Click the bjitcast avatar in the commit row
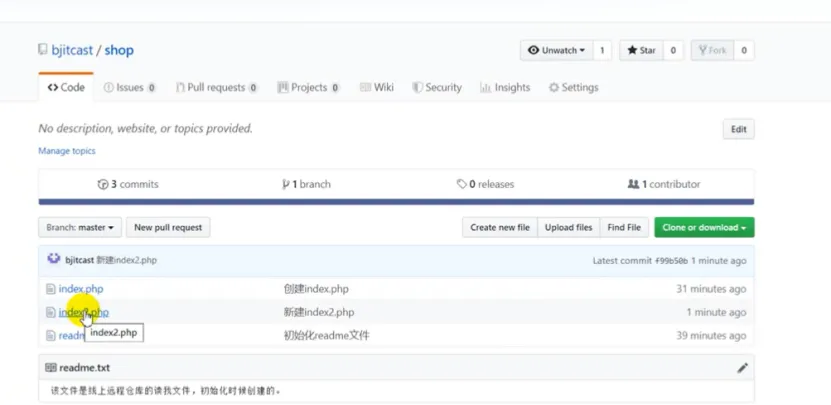 [x=54, y=259]
